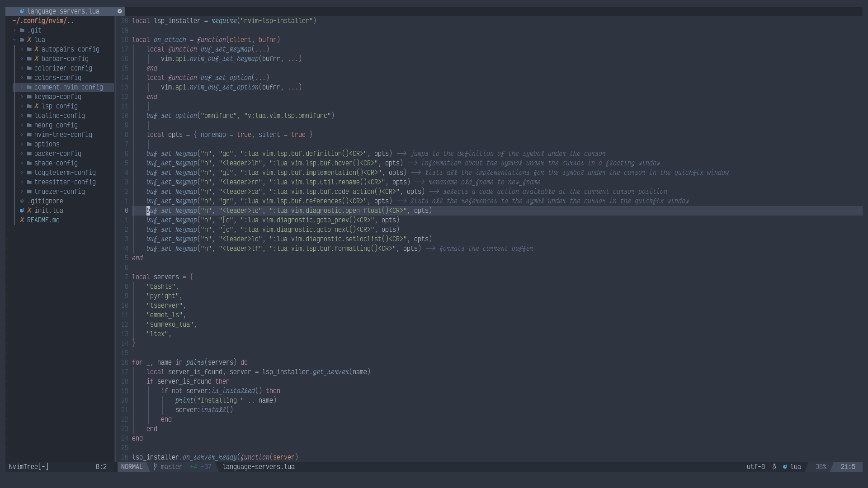Click the Linux penguin icon in statusline

(x=774, y=467)
